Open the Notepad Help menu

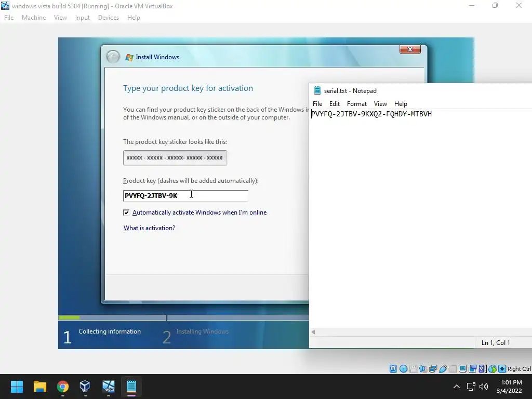pyautogui.click(x=401, y=104)
